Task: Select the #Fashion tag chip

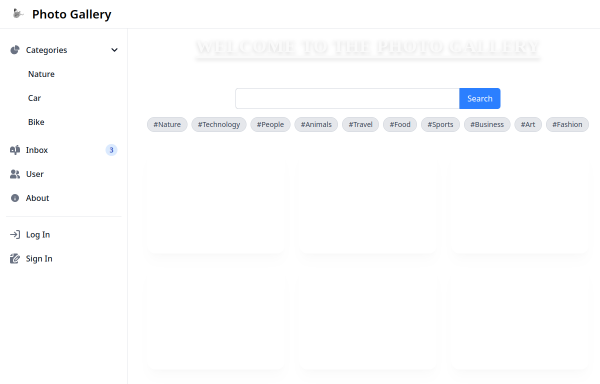Action: click(x=567, y=124)
